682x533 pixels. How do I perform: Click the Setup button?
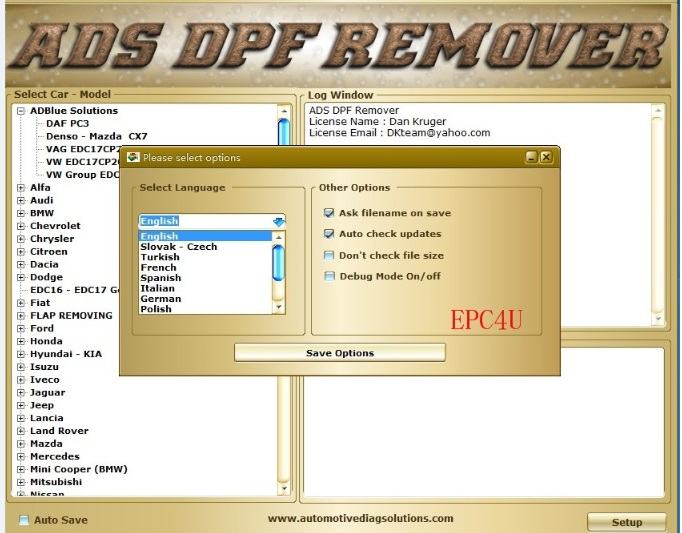click(627, 522)
